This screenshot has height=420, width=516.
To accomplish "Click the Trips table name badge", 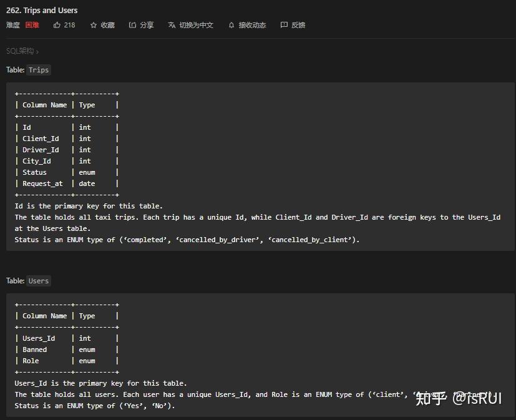I will pos(39,70).
